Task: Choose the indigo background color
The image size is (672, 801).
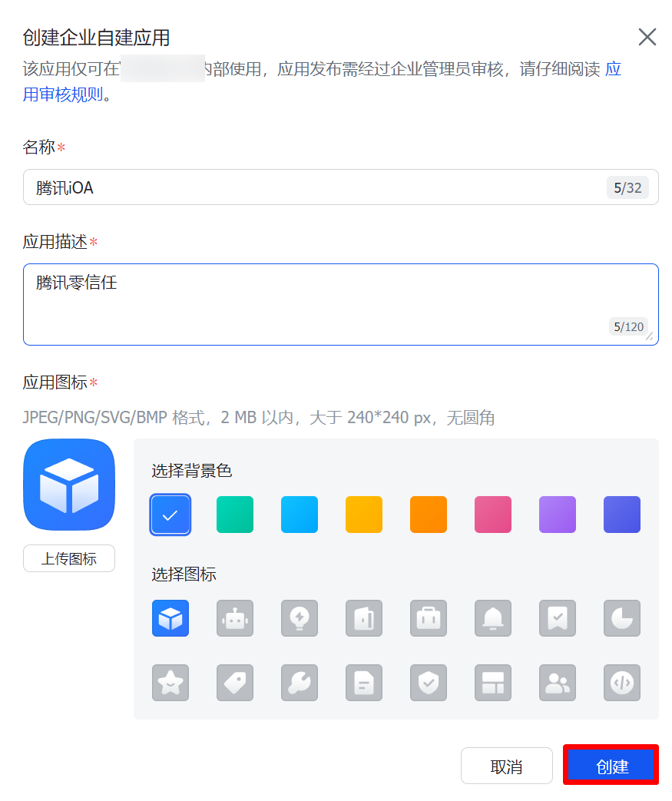Action: pos(622,515)
